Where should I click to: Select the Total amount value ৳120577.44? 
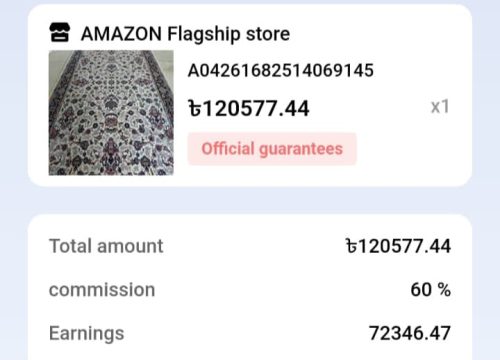[398, 246]
